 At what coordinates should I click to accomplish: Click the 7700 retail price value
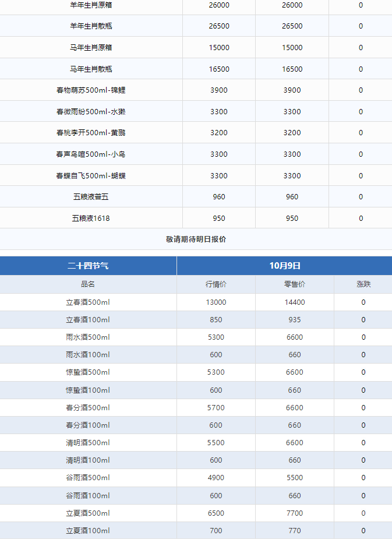tap(295, 513)
